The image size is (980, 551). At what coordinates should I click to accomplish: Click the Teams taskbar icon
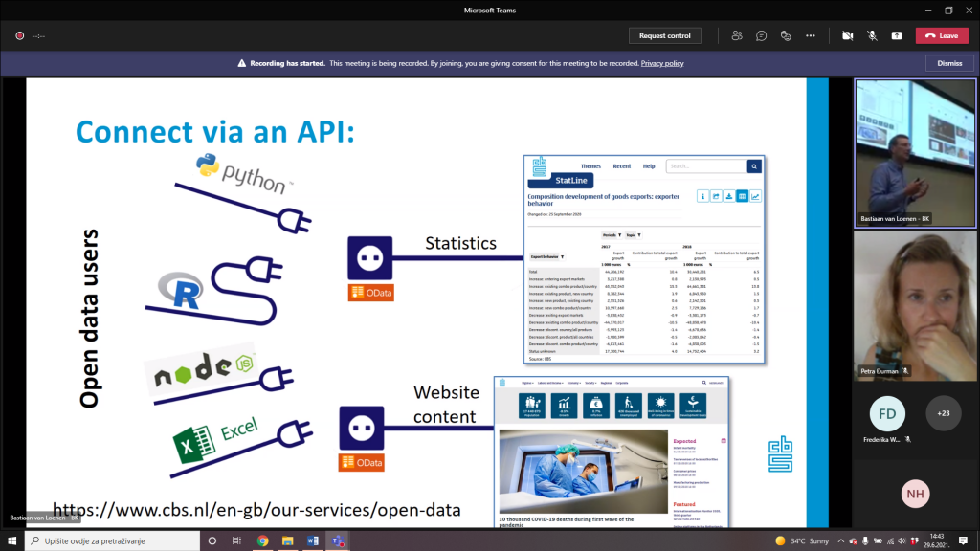[x=337, y=541]
